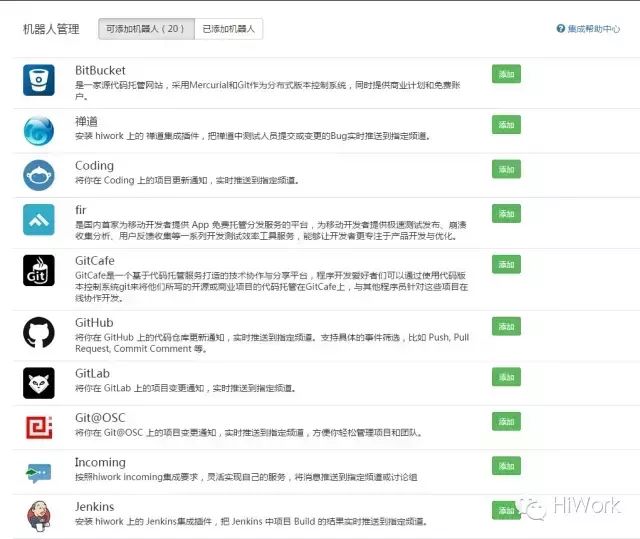Screen dimensions: 640x539
Task: Click the Jenkins title text
Action: (95, 506)
